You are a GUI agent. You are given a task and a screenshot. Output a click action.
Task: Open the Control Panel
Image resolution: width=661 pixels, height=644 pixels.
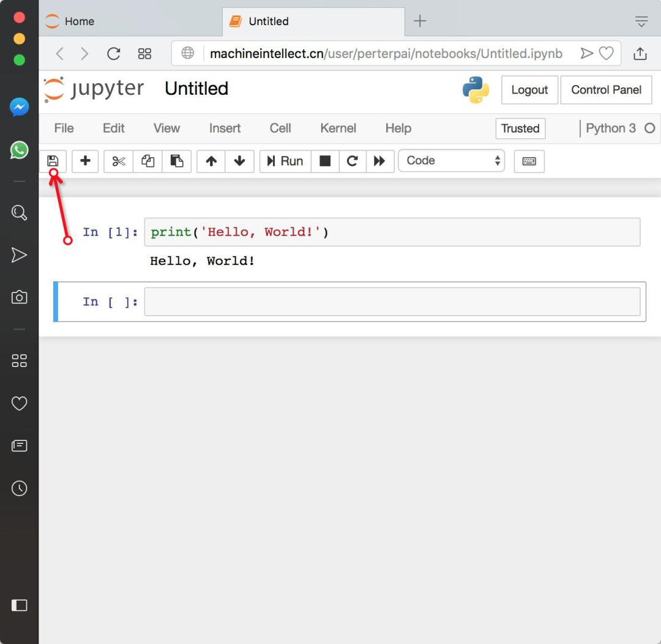click(x=606, y=90)
